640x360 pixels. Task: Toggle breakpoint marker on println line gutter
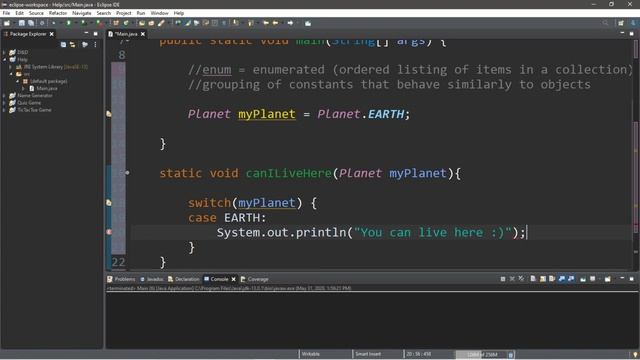coord(109,232)
